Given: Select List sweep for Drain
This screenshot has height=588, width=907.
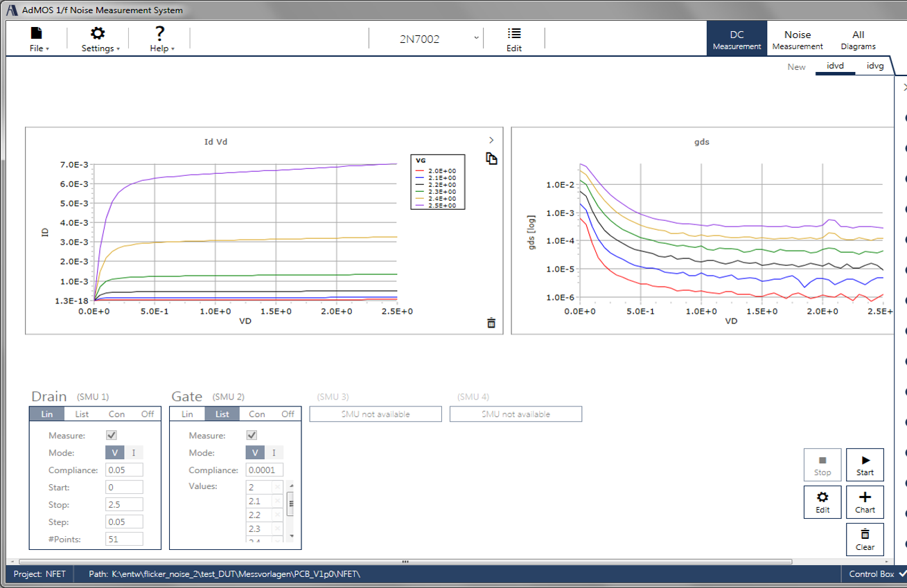Looking at the screenshot, I should (x=82, y=414).
